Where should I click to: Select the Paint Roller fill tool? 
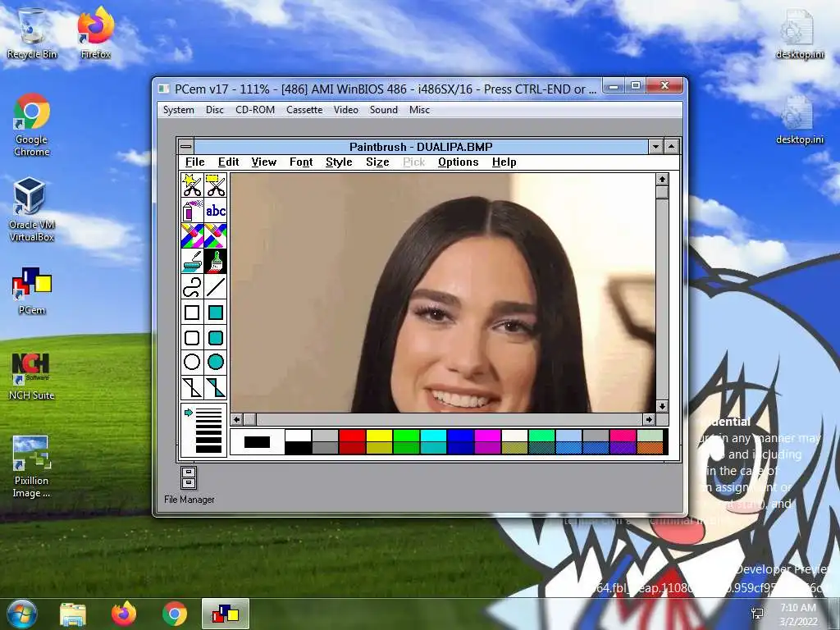pyautogui.click(x=192, y=261)
